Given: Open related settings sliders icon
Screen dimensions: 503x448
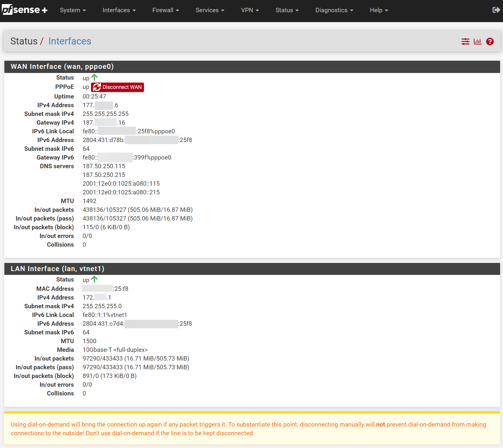Looking at the screenshot, I should (465, 42).
